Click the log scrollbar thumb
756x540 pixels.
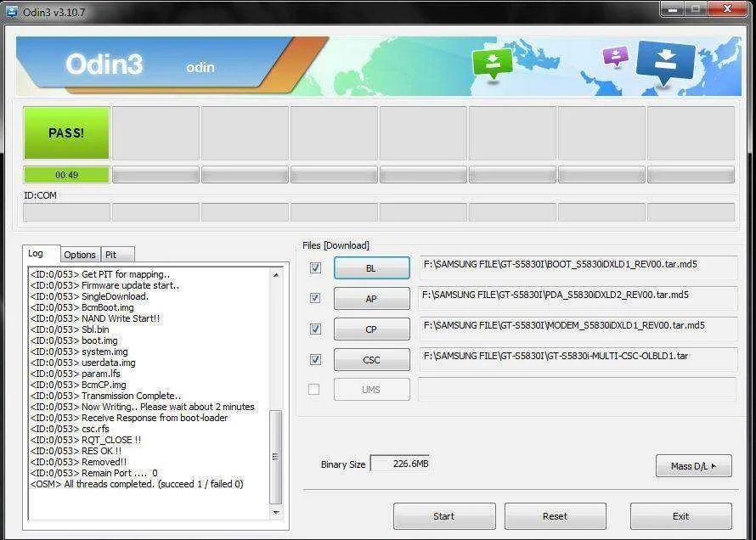[276, 457]
